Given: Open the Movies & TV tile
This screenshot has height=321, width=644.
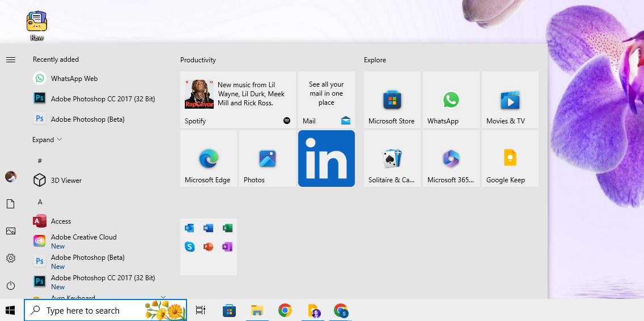Looking at the screenshot, I should pos(510,100).
